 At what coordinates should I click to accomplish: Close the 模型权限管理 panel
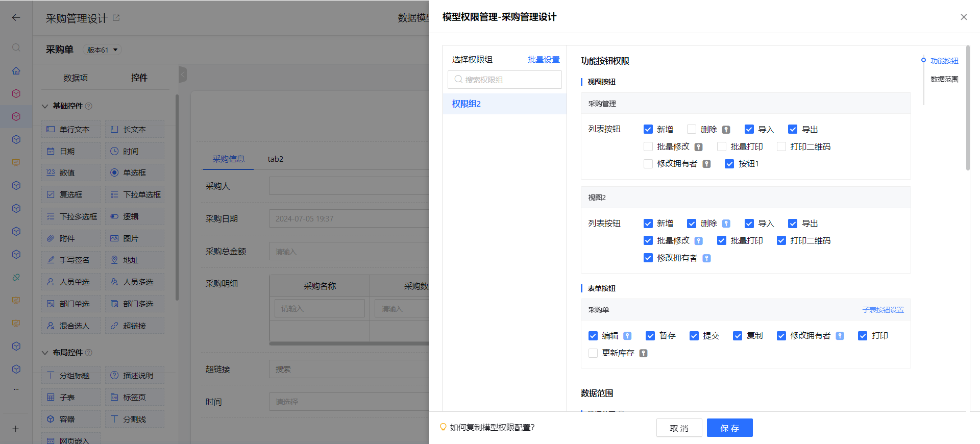[x=964, y=17]
